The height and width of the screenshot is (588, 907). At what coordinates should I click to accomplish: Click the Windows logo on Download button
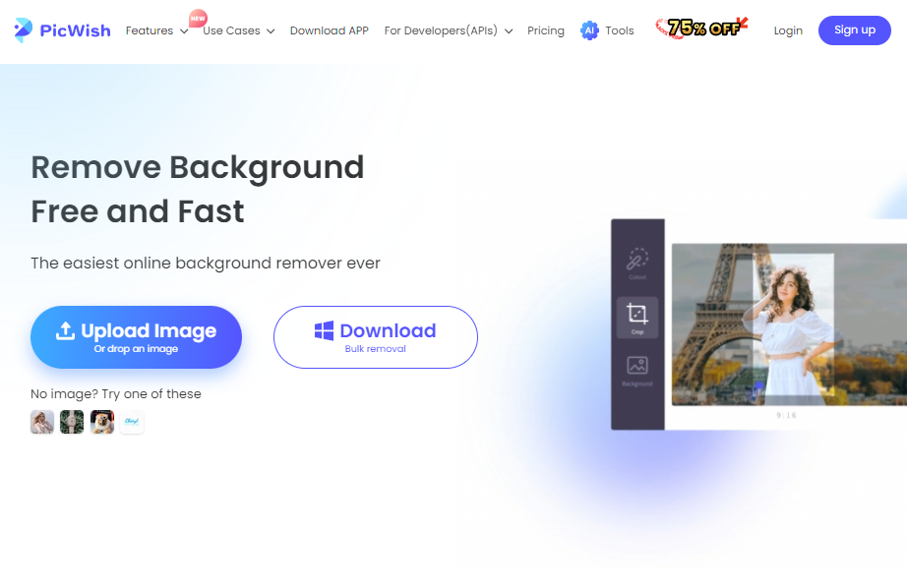point(324,330)
